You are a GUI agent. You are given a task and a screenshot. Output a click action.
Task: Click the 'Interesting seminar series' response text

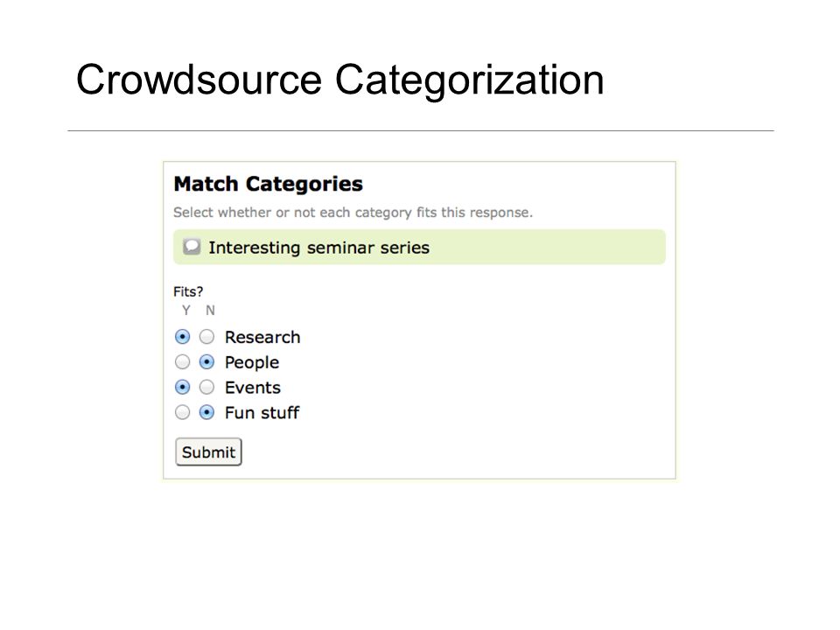pos(318,248)
